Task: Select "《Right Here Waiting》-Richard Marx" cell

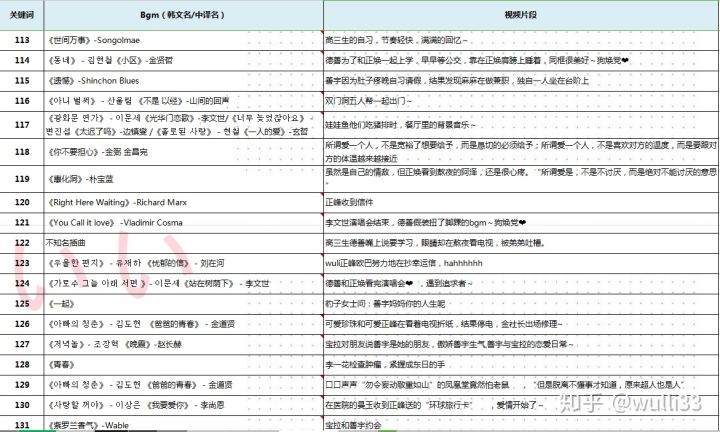Action: 183,202
